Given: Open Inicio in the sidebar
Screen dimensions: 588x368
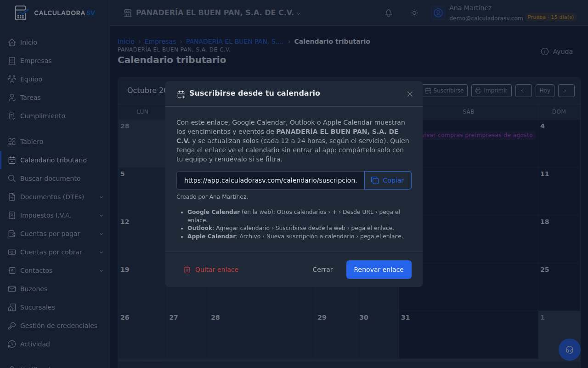Looking at the screenshot, I should click(x=55, y=42).
